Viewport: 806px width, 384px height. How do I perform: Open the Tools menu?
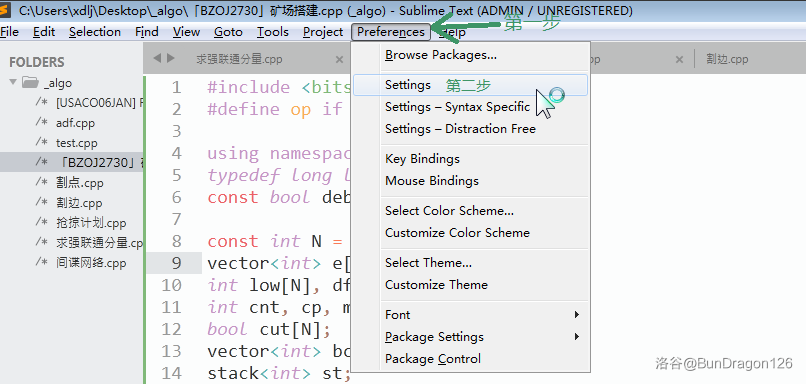tap(273, 32)
